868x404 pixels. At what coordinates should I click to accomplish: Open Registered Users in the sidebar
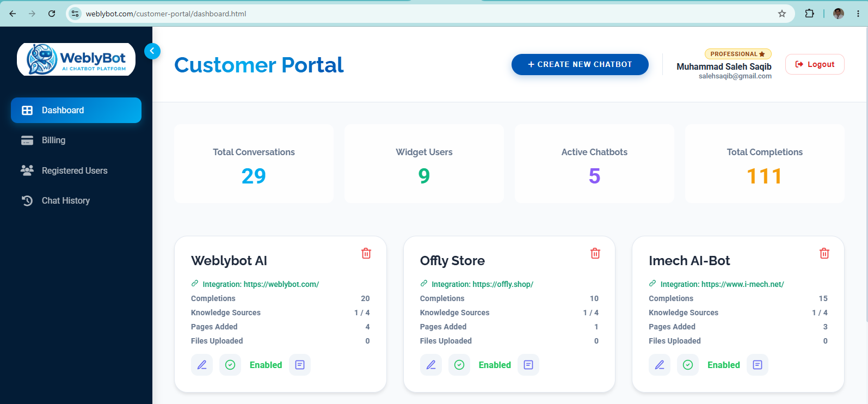pyautogui.click(x=76, y=170)
